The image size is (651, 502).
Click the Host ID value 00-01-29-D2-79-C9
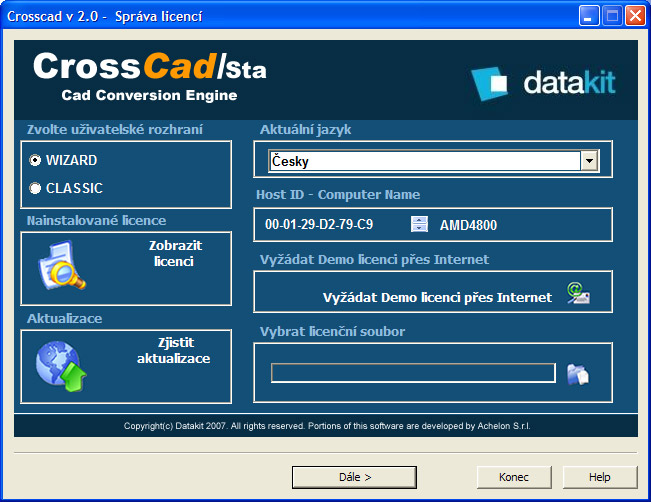[x=319, y=225]
